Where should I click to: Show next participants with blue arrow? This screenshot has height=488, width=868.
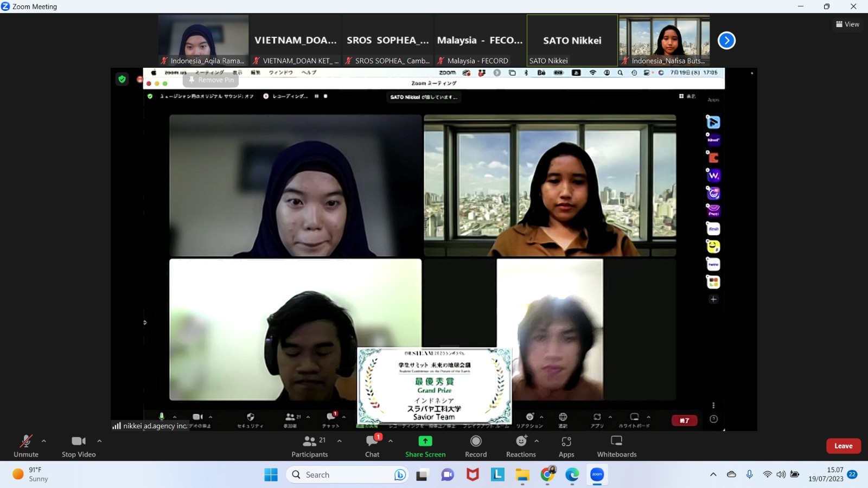point(726,40)
